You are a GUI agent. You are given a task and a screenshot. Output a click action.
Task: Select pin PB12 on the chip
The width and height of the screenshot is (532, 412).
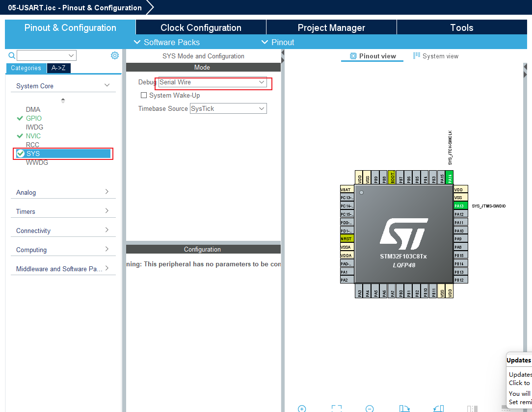click(x=461, y=280)
